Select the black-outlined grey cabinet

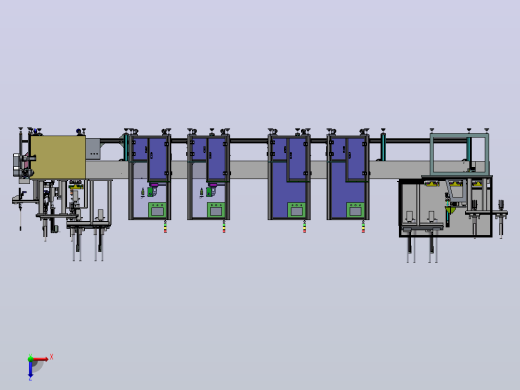(445, 208)
